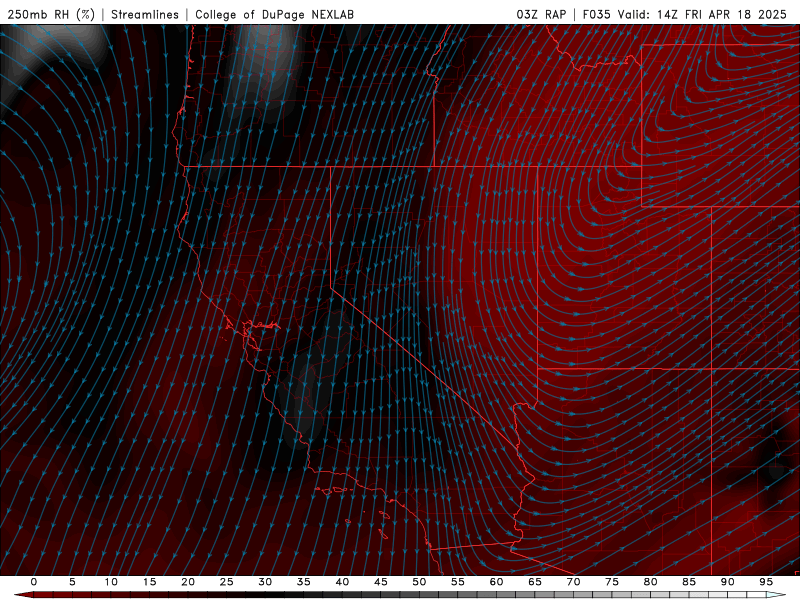Image resolution: width=800 pixels, height=600 pixels.
Task: Click the colorbar label "75"
Action: 612,582
